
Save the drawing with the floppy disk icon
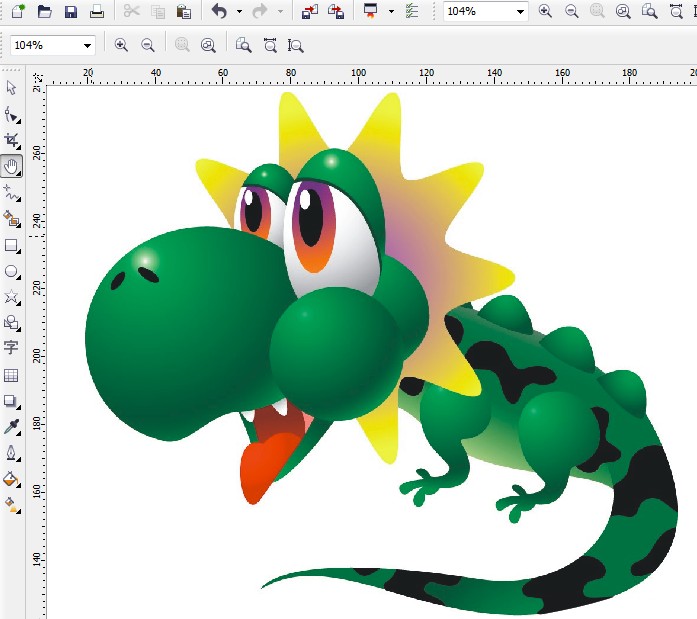[x=71, y=11]
